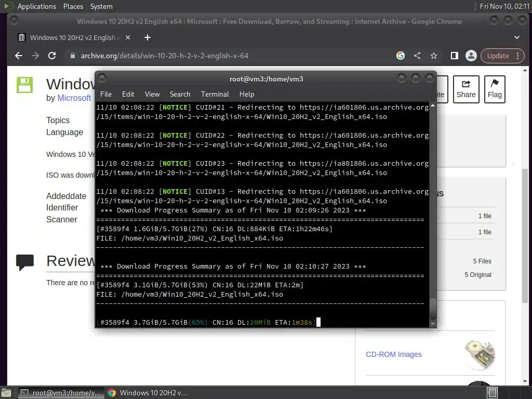The width and height of the screenshot is (532, 399).
Task: Open the Places menu in top panel
Action: pyautogui.click(x=73, y=6)
